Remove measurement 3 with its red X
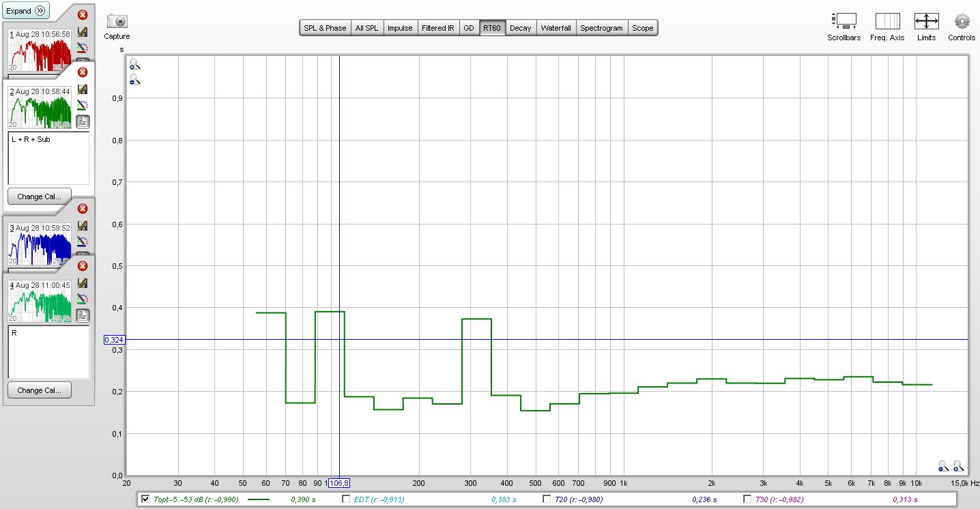Screen dimensions: 980x509 click(83, 209)
